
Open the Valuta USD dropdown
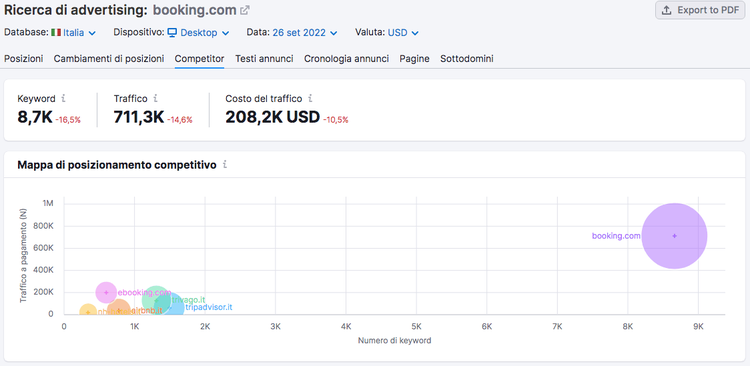click(403, 33)
